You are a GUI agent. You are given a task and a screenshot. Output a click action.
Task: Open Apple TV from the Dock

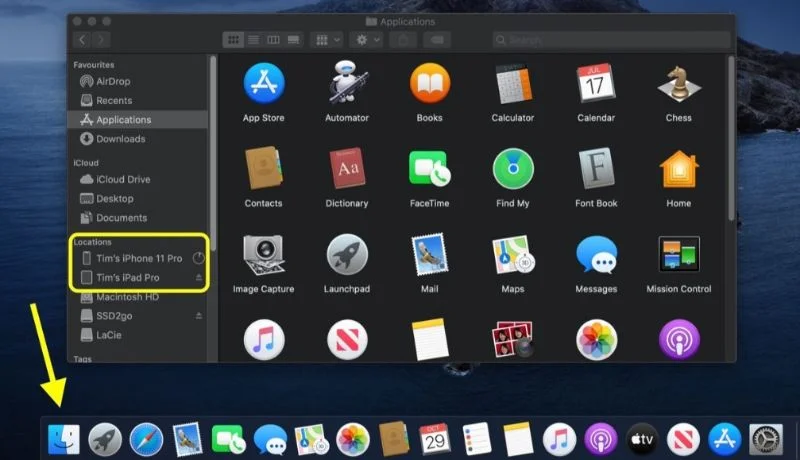(x=642, y=439)
